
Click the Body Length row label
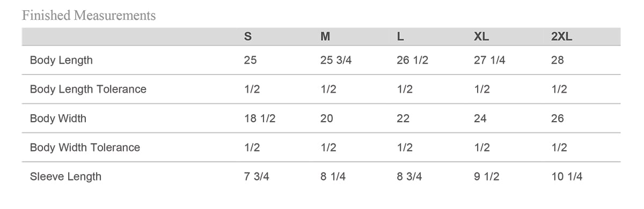tap(61, 60)
